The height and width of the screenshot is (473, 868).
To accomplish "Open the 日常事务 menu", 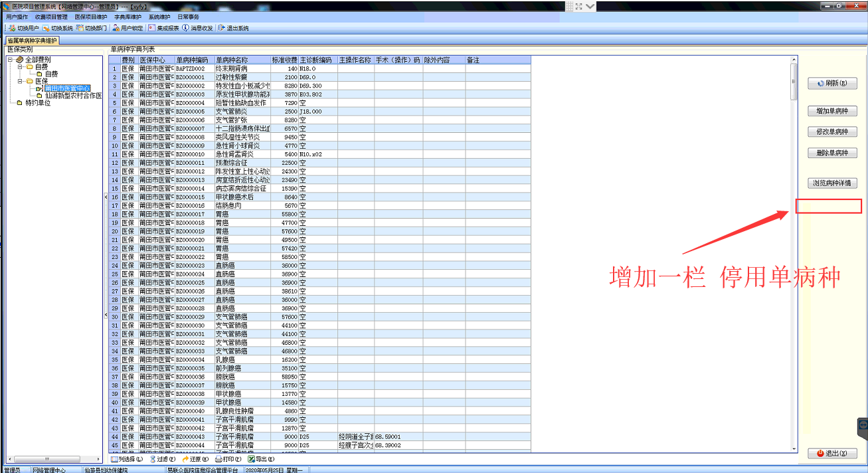I will [x=188, y=17].
